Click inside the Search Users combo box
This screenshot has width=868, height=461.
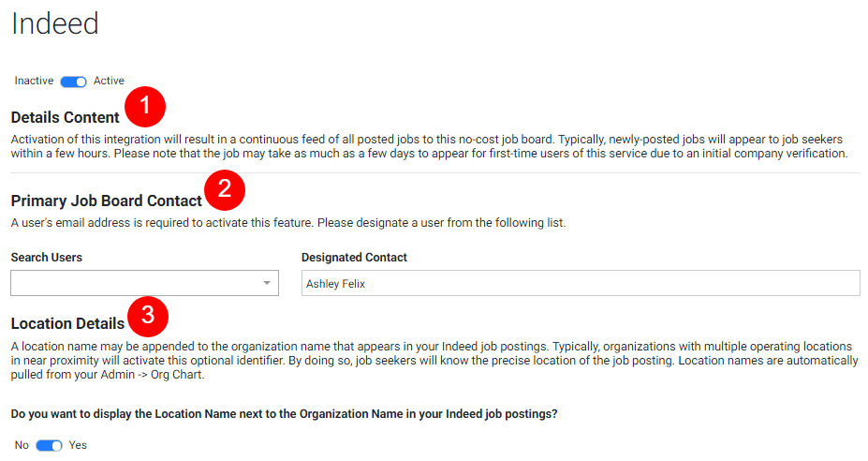(131, 283)
